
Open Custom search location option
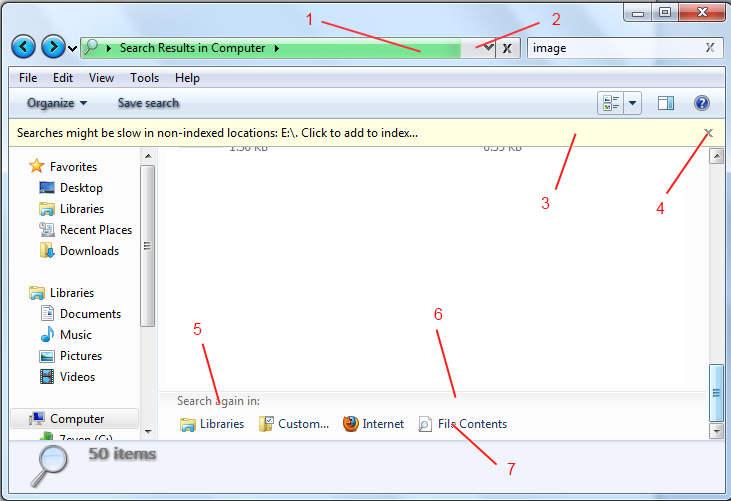point(294,424)
